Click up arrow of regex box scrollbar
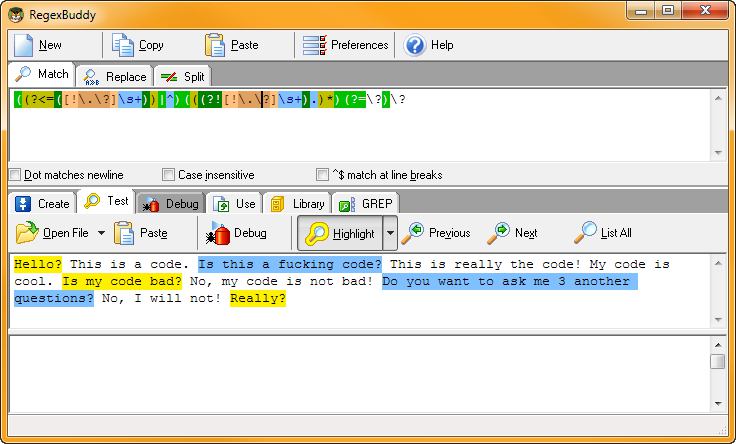The height and width of the screenshot is (444, 736). pos(718,98)
